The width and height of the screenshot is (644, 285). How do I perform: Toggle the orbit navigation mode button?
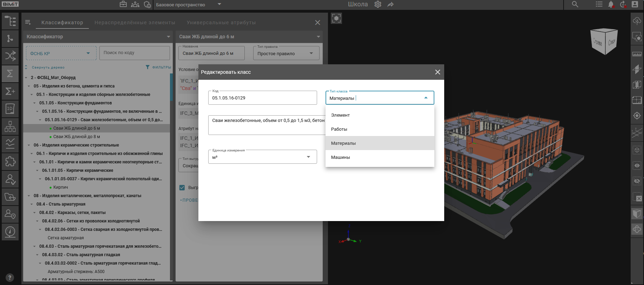637,229
